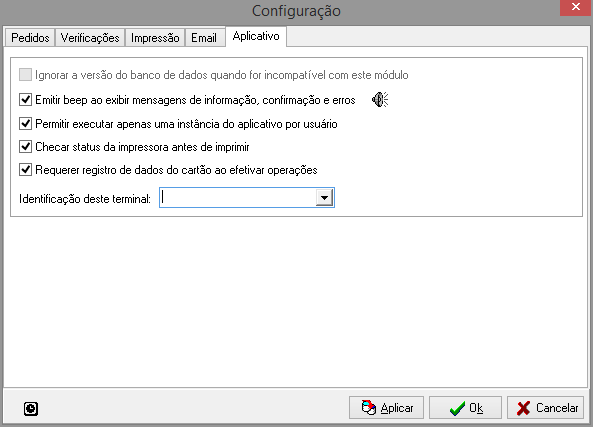Switch to the Pedidos tab
Viewport: 593px width, 427px height.
pyautogui.click(x=30, y=38)
